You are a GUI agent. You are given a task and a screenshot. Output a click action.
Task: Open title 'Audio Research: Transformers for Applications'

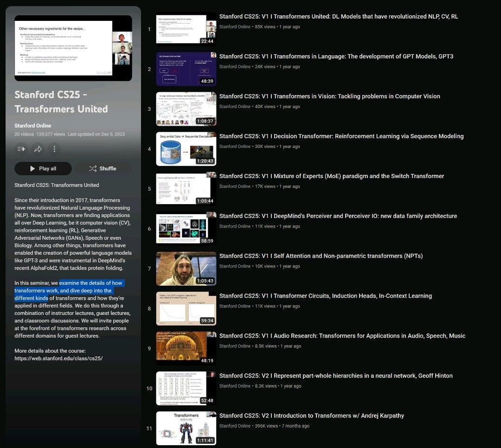tap(342, 336)
